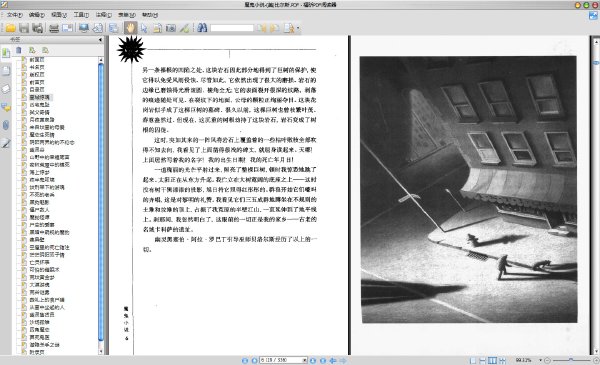600x365 pixels.
Task: Go to the first page
Action: point(245,360)
